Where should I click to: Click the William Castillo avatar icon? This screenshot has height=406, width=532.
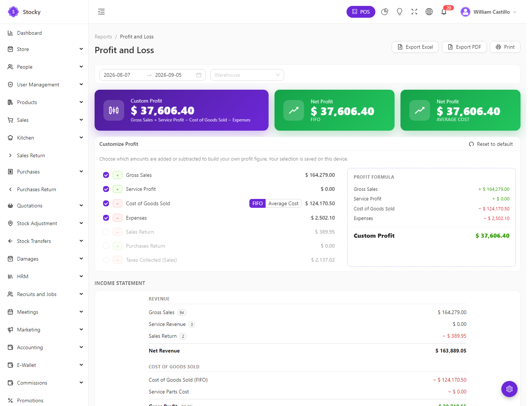tap(465, 12)
